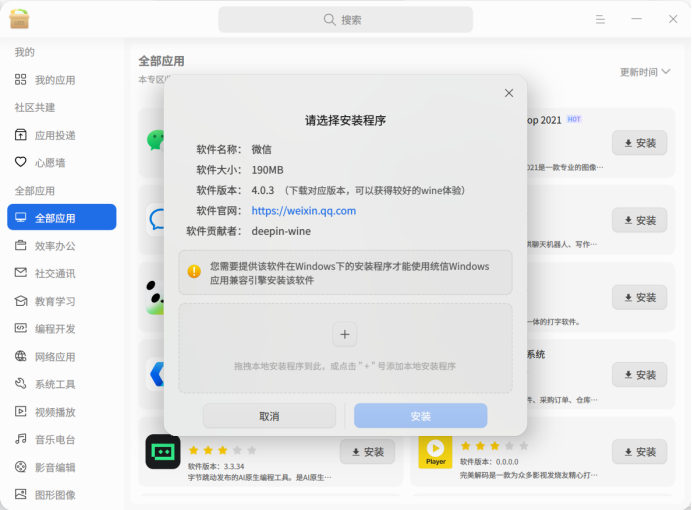Click the plus button to add installer
Image resolution: width=692 pixels, height=510 pixels.
coord(345,334)
